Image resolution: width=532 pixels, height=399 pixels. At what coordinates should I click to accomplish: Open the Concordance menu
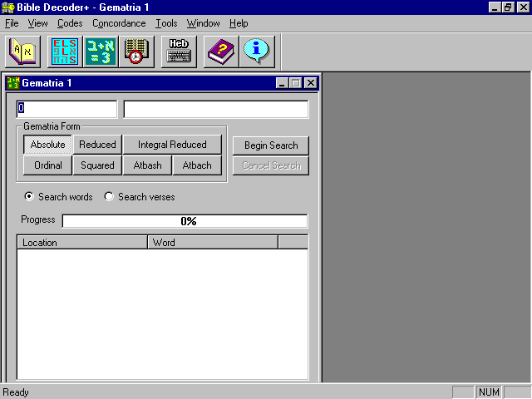point(119,23)
